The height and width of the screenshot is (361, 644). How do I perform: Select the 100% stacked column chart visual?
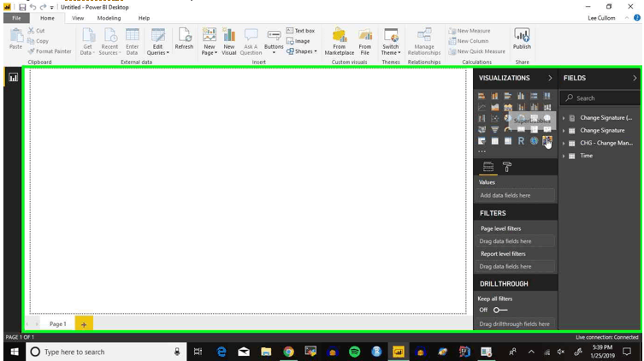[x=547, y=96]
